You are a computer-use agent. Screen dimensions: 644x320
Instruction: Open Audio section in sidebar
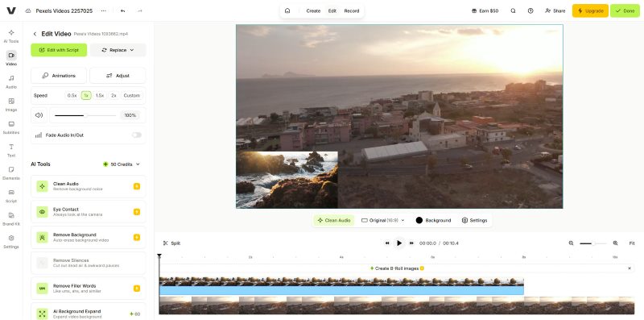[11, 81]
